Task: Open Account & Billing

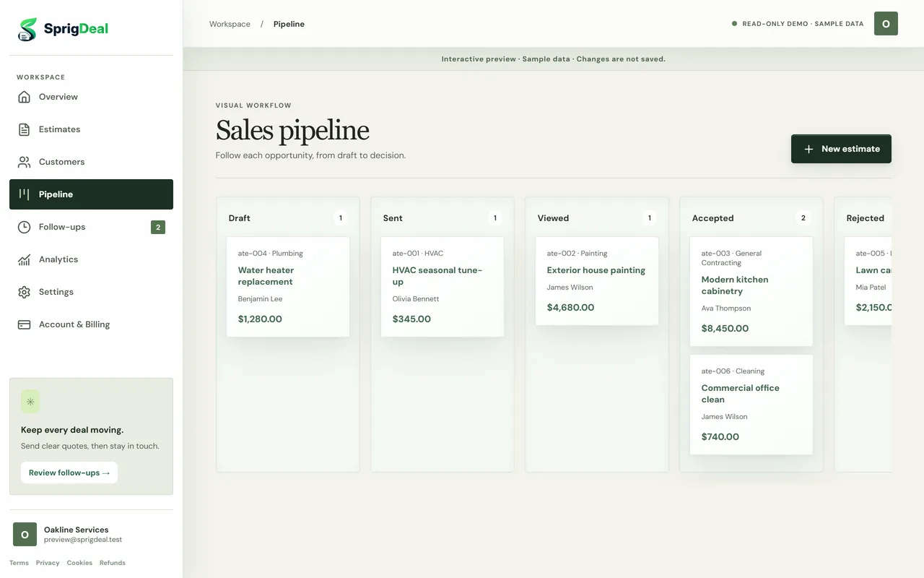Action: (91, 324)
